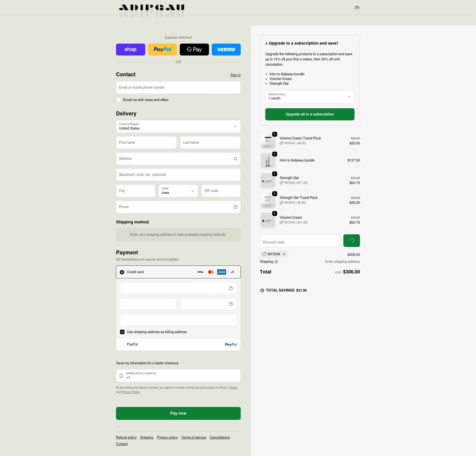Image resolution: width=476 pixels, height=456 pixels.
Task: Click inside the Discount code field
Action: (x=299, y=241)
